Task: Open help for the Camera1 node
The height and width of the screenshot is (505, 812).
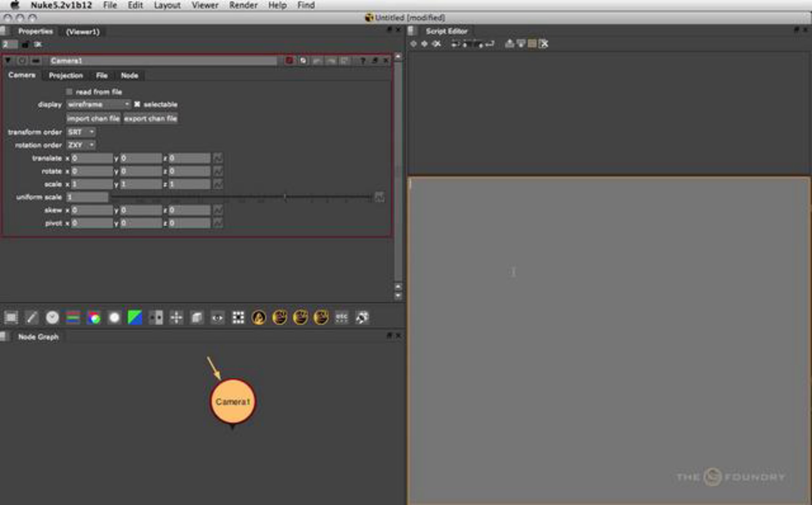Action: 363,61
